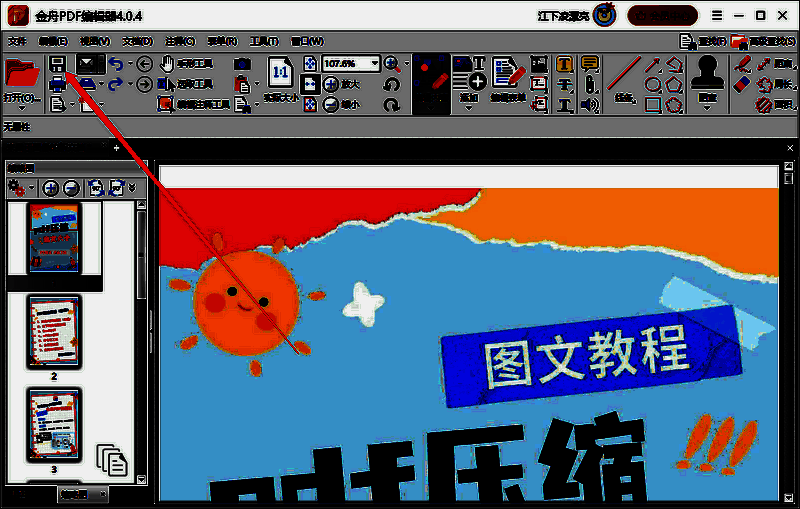Go to next view with right circle arrow
800x509 pixels.
pyautogui.click(x=144, y=84)
